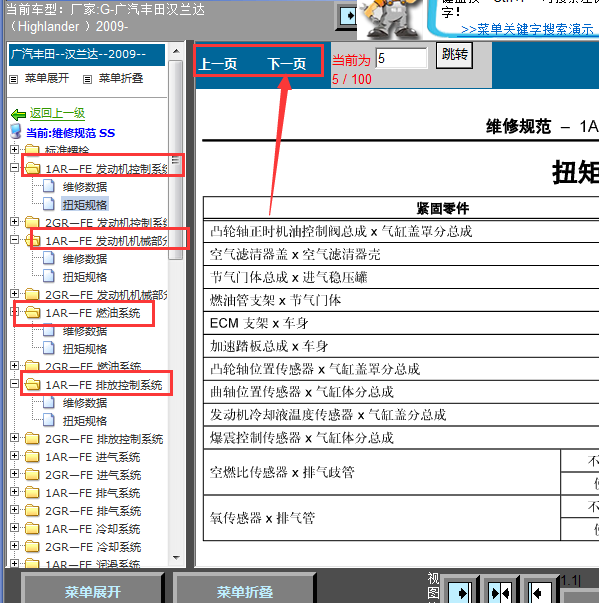Click table row 空燃比传感器 x 排气歧管

point(382,472)
